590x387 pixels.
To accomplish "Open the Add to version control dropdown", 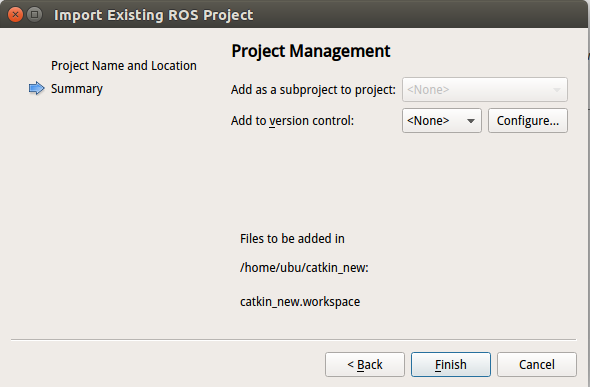I will [x=442, y=121].
